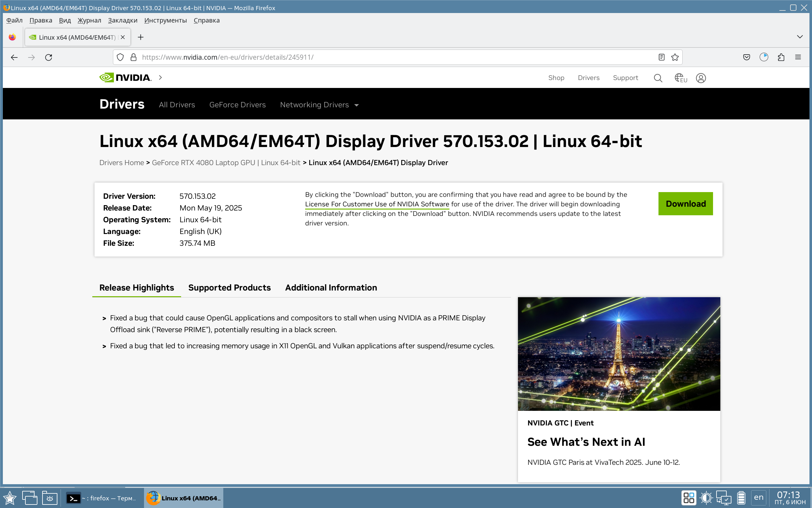Close the Linux x64 driver tab
Viewport: 812px width, 508px height.
click(x=123, y=37)
